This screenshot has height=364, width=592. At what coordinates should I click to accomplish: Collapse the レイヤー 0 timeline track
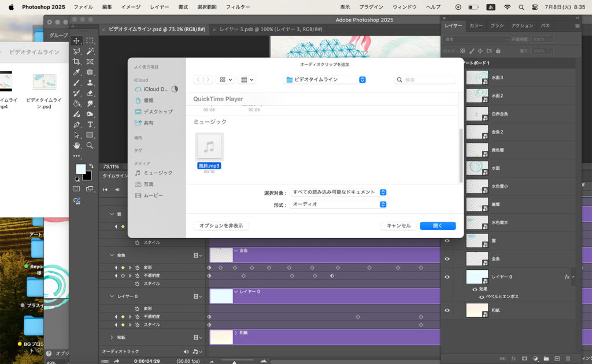[x=112, y=296]
